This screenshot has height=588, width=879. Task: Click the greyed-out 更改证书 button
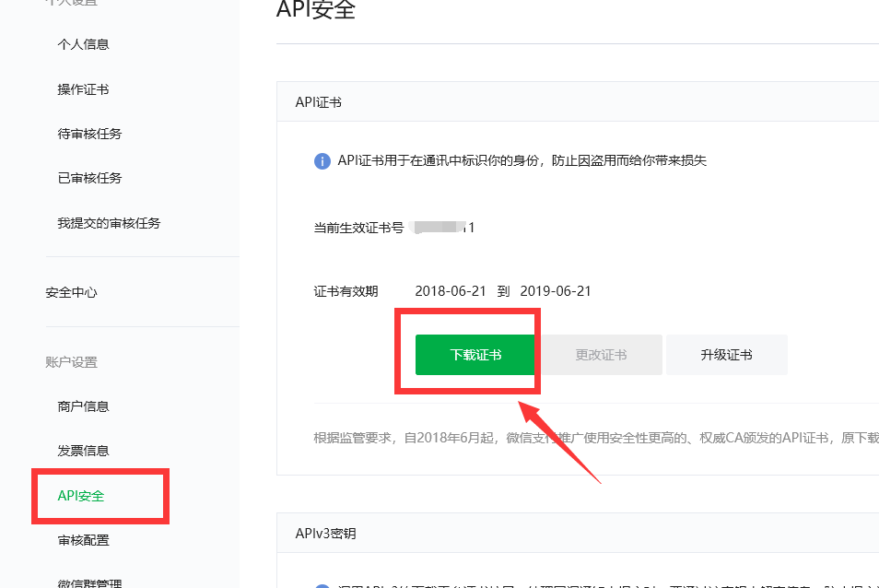tap(601, 355)
